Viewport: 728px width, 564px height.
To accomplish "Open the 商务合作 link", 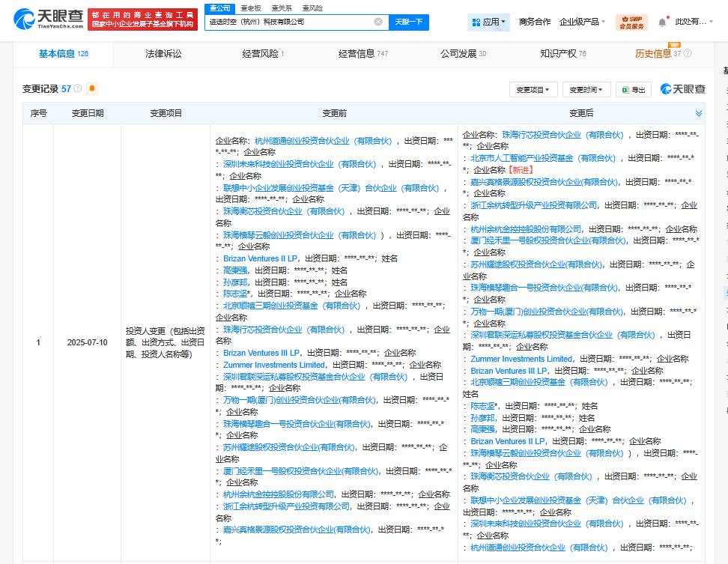I will [x=534, y=22].
